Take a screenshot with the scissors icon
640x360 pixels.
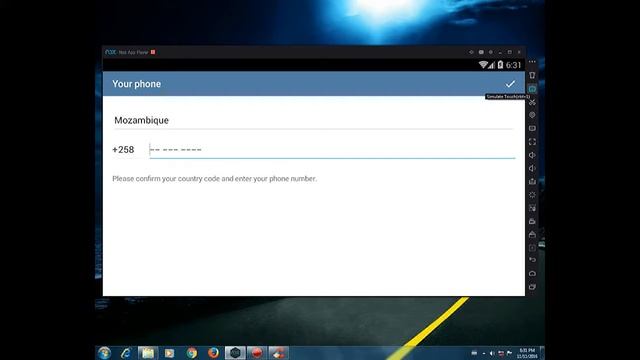coord(532,102)
